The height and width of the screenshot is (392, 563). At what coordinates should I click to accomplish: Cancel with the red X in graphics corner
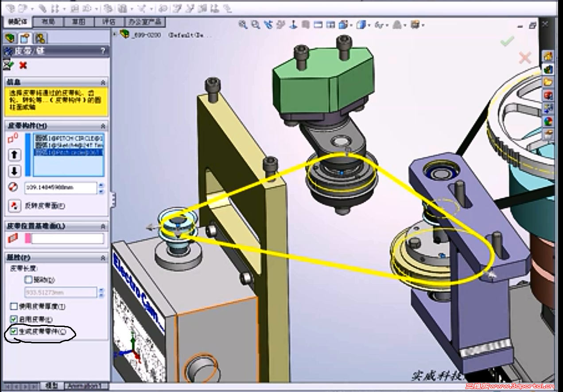524,57
